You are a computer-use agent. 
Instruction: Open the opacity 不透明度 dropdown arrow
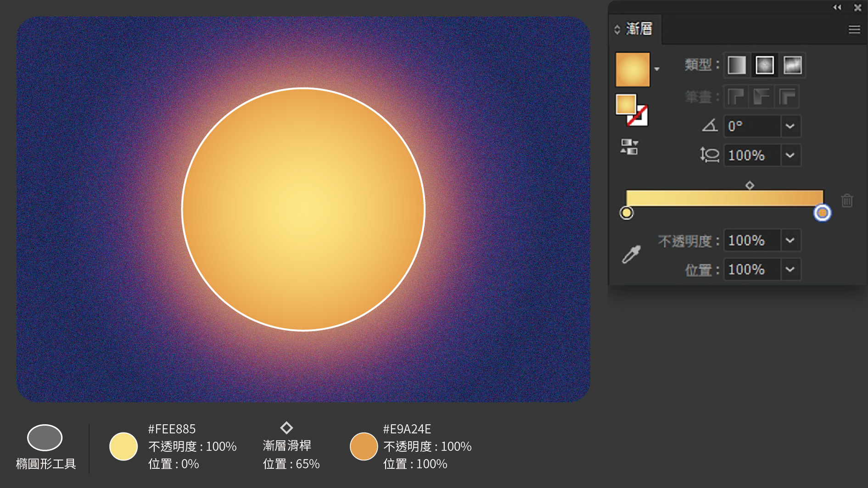point(790,240)
